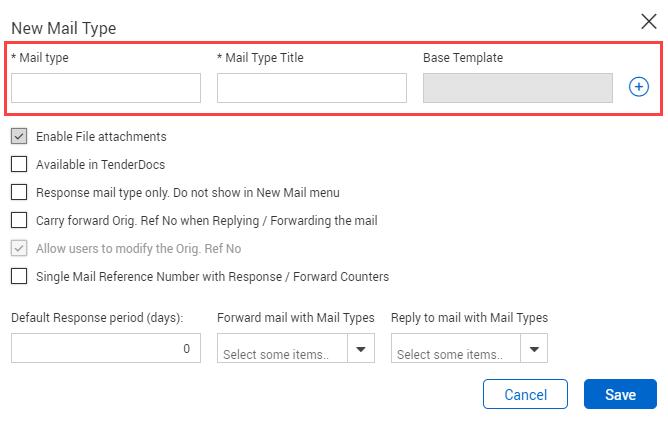The width and height of the screenshot is (668, 425).
Task: Focus the Mail type input field
Action: point(106,88)
